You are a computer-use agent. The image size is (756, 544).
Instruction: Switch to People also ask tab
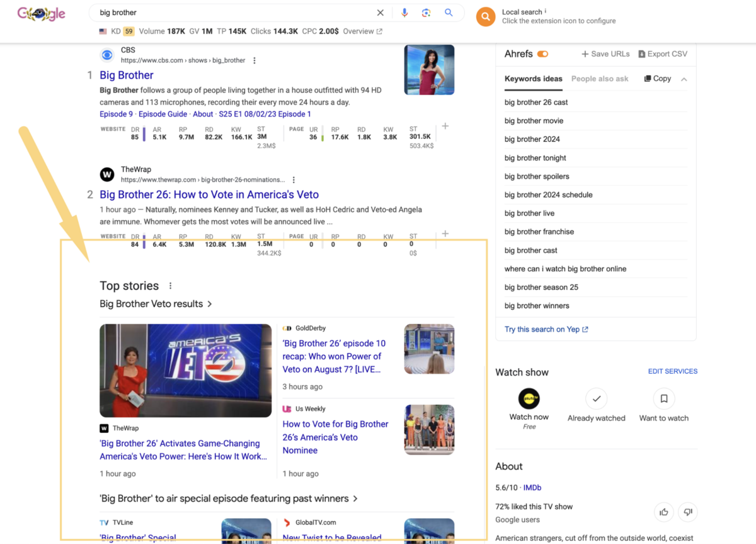click(600, 79)
